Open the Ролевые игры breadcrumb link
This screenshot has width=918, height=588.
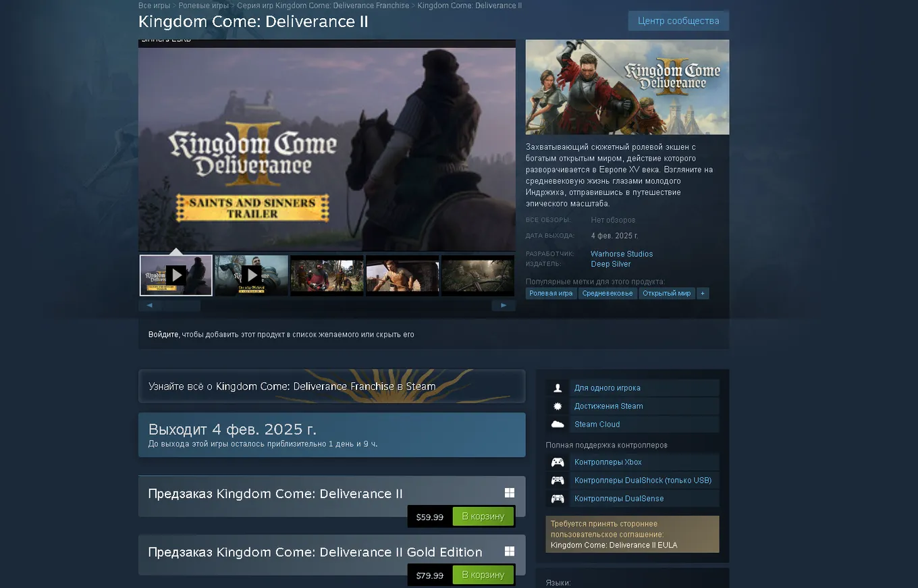[203, 5]
